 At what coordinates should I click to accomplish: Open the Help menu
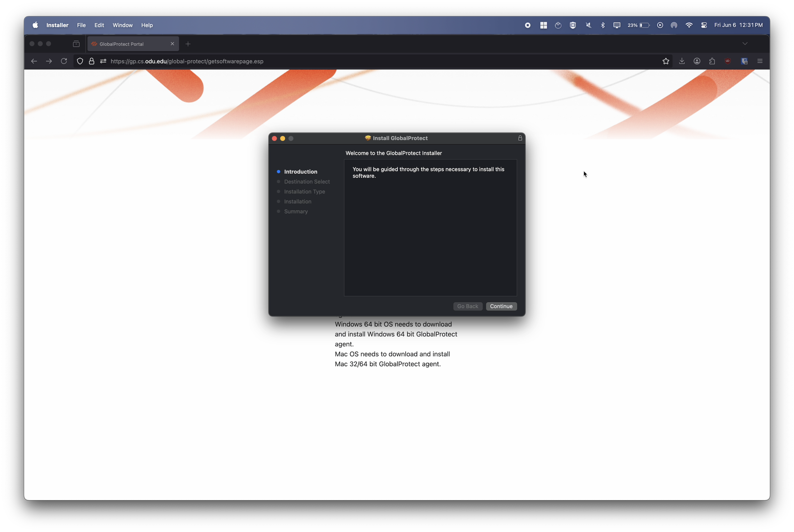pyautogui.click(x=147, y=25)
